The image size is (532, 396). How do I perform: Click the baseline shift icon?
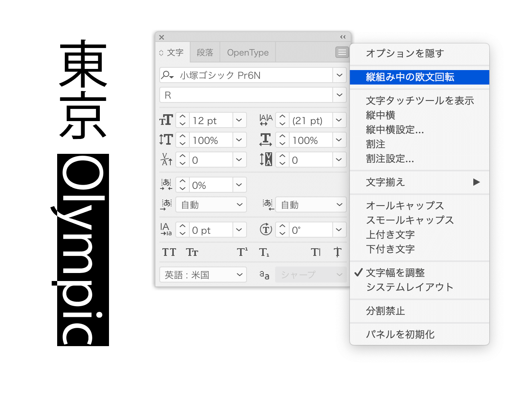click(x=166, y=230)
